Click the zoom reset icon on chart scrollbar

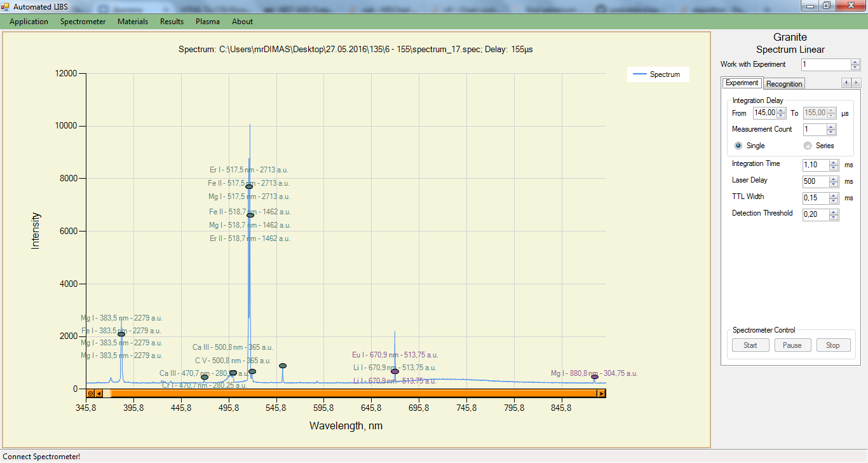click(x=90, y=394)
